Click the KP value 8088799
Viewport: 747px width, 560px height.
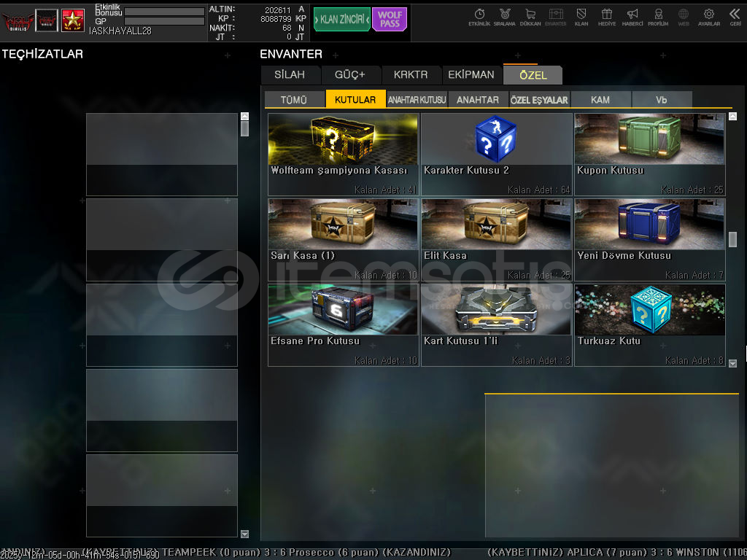click(276, 19)
